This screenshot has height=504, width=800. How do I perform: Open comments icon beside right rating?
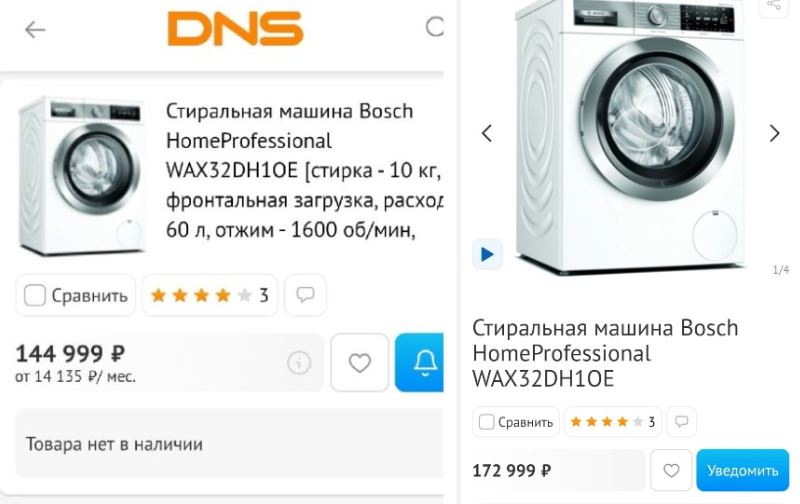682,422
